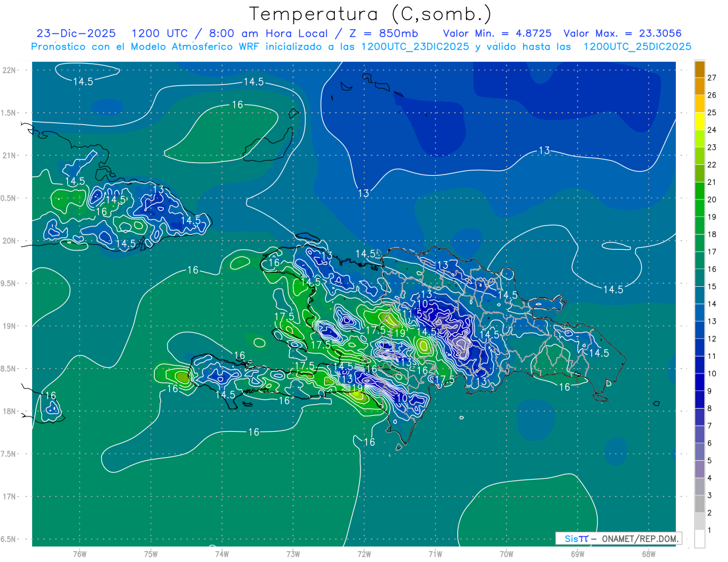Click the color bar label 10
The width and height of the screenshot is (728, 562).
tap(712, 373)
